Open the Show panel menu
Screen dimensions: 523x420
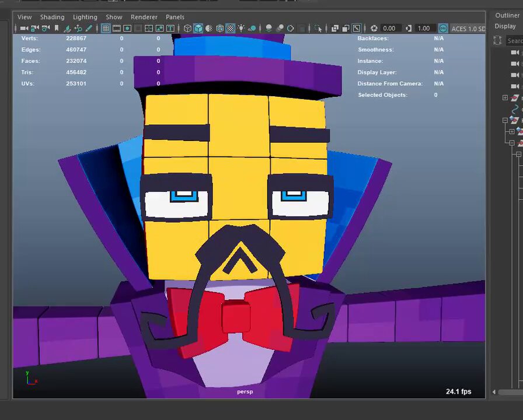click(114, 17)
